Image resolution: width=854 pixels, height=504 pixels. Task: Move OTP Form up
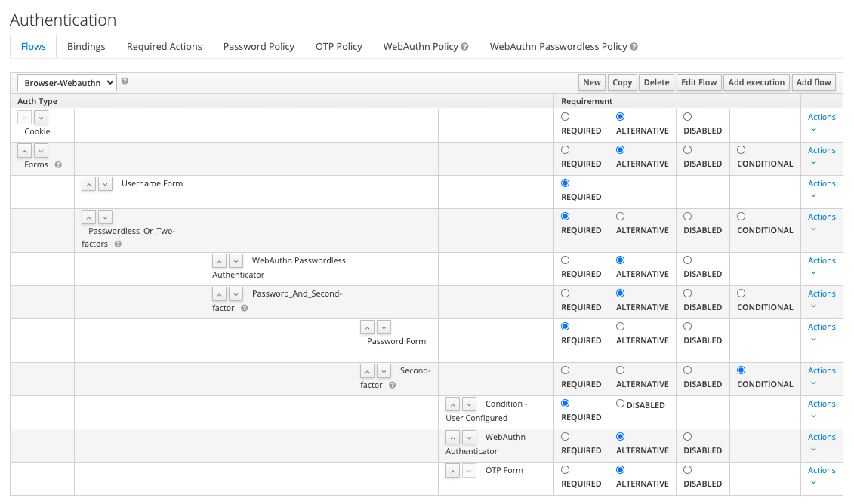[452, 470]
